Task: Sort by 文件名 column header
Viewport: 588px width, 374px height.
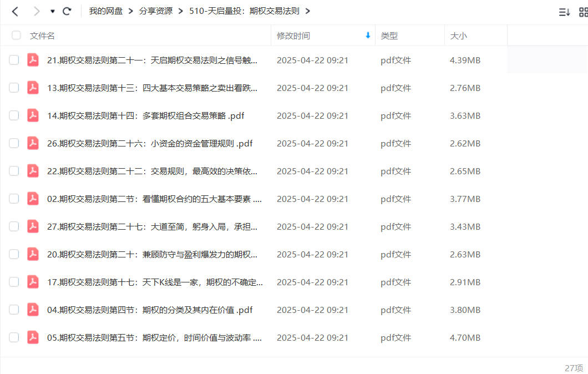Action: tap(42, 36)
